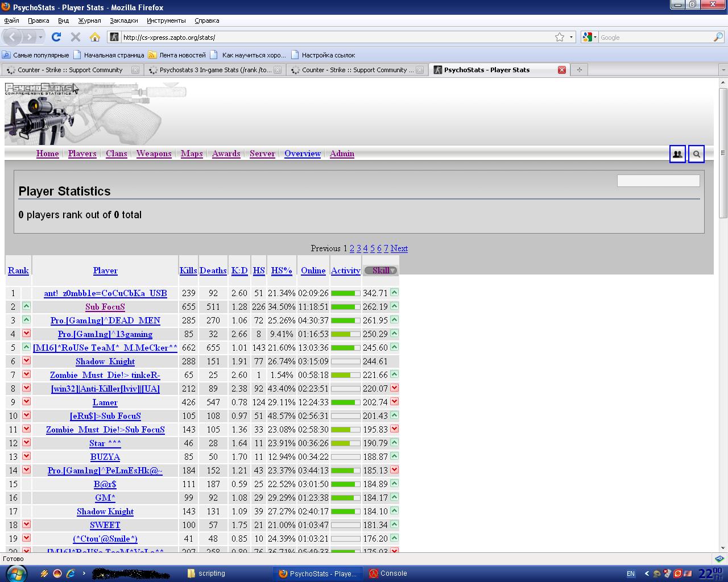The width and height of the screenshot is (728, 582).
Task: Click the page vertical scrollbar thumb
Action: [x=723, y=152]
